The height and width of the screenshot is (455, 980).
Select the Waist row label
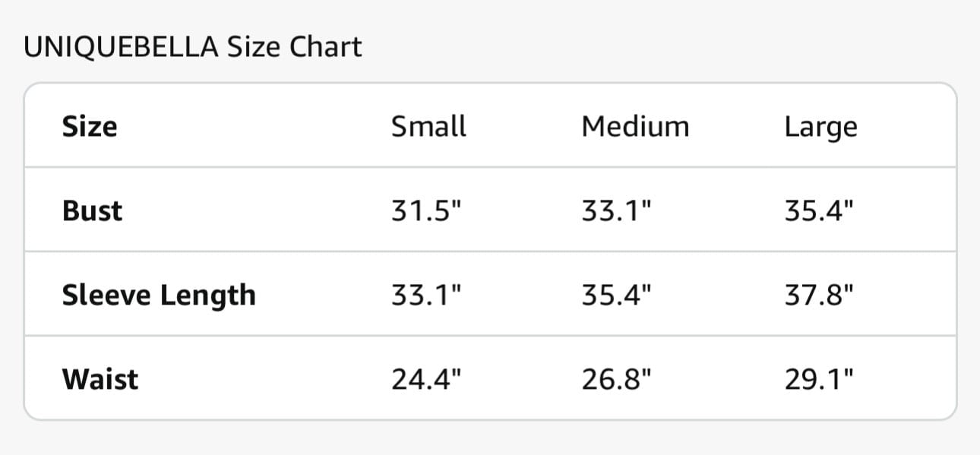coord(100,378)
